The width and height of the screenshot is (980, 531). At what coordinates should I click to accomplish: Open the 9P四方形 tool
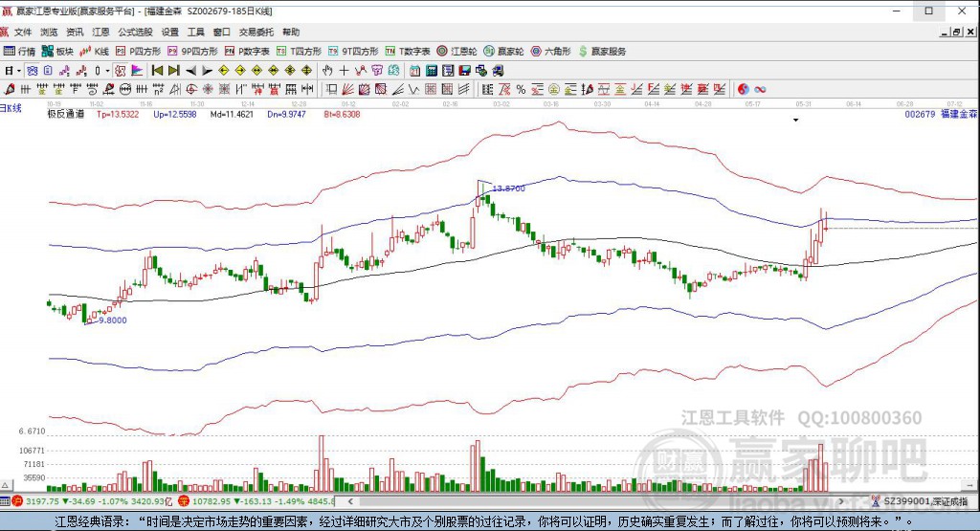coord(192,52)
